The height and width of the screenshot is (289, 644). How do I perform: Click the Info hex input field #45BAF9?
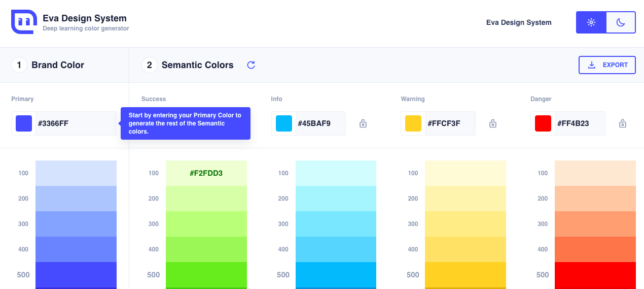click(x=319, y=123)
